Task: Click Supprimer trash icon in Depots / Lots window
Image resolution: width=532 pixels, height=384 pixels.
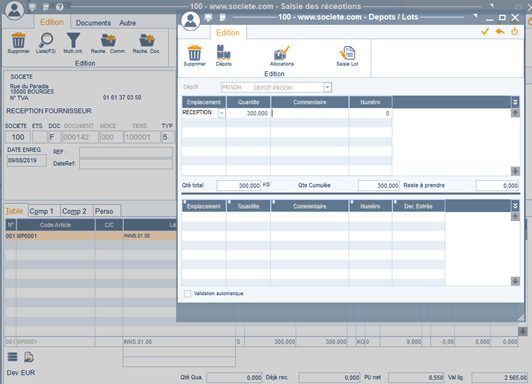Action: (194, 53)
